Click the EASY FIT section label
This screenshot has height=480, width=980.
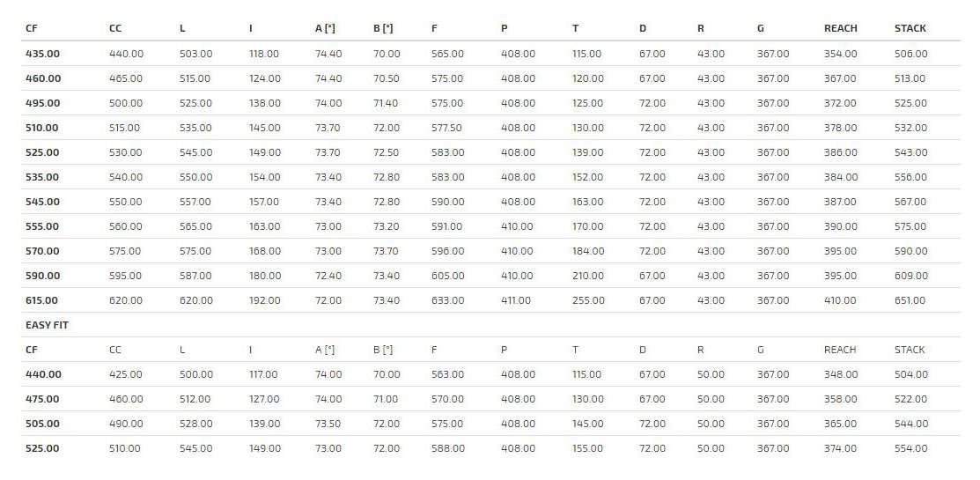coord(47,325)
